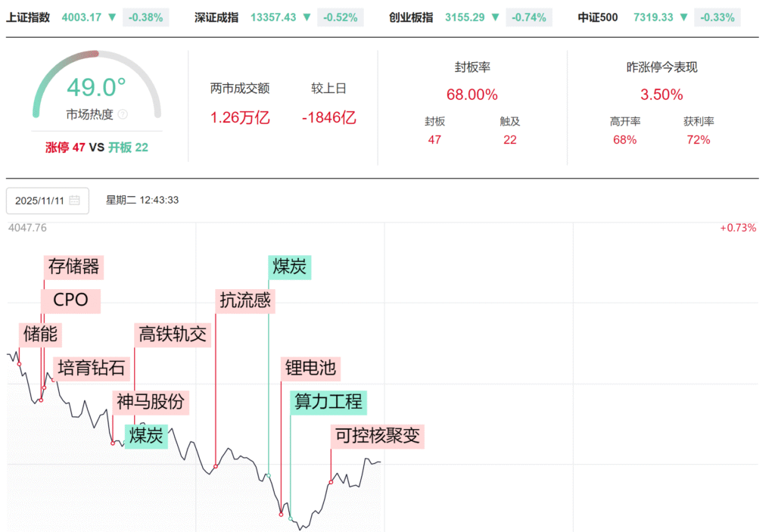Click the 培育钻石 label on chart
Image resolution: width=775 pixels, height=532 pixels.
(x=92, y=369)
